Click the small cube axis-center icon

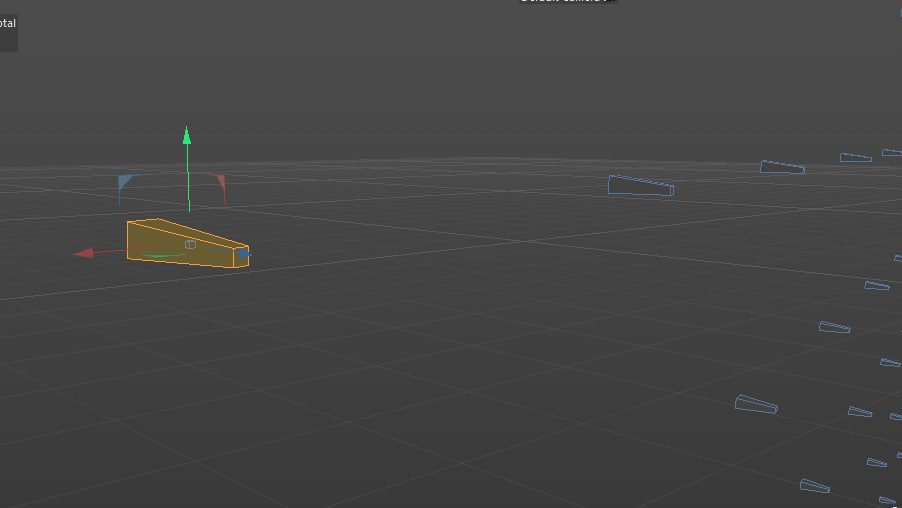[190, 245]
